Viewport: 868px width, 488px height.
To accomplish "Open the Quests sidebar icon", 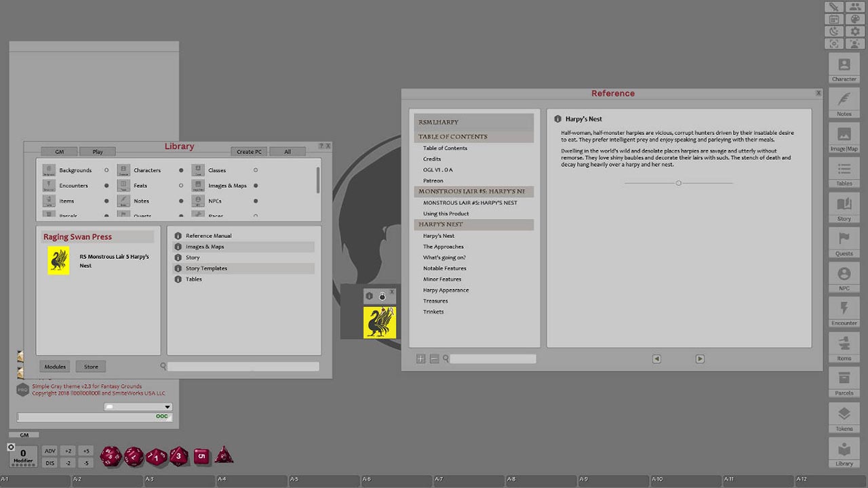I will [x=844, y=242].
